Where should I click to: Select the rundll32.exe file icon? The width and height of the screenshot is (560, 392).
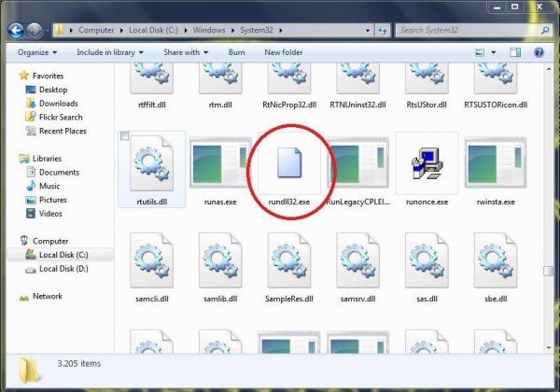click(x=289, y=163)
